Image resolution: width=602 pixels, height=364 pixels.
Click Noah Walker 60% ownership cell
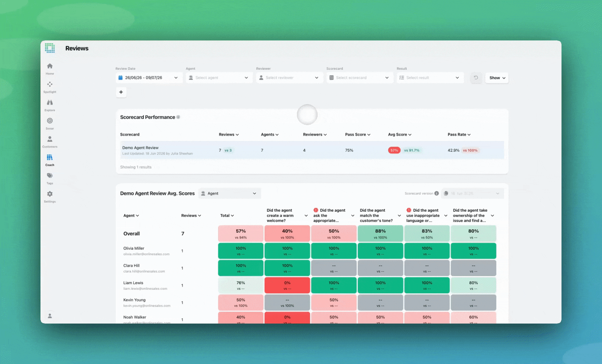[x=473, y=318]
